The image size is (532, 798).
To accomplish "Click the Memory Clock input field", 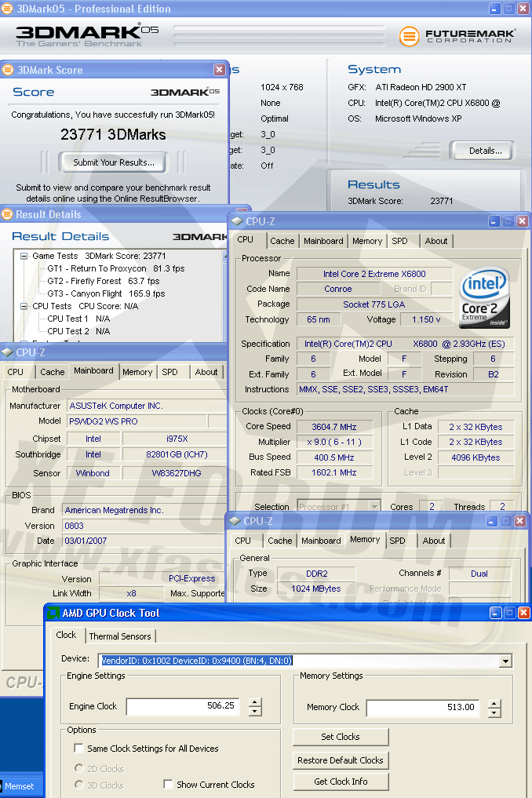I will point(423,708).
